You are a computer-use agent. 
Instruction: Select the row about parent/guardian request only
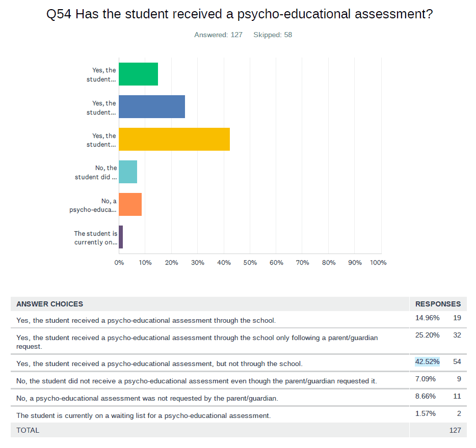(197, 342)
